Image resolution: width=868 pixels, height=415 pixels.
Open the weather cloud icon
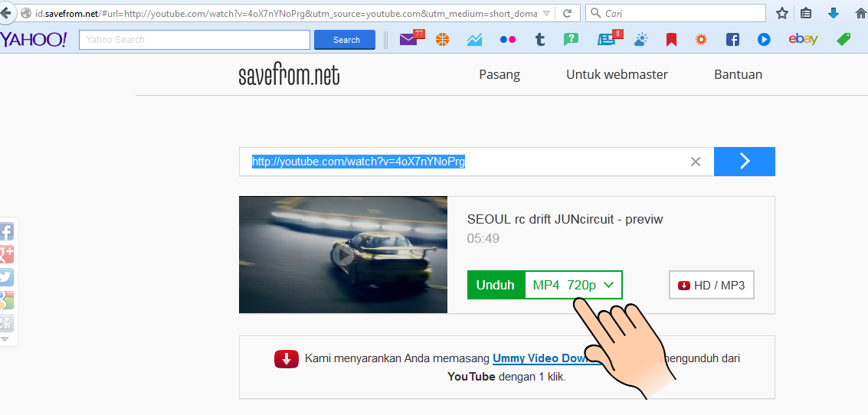click(x=640, y=40)
